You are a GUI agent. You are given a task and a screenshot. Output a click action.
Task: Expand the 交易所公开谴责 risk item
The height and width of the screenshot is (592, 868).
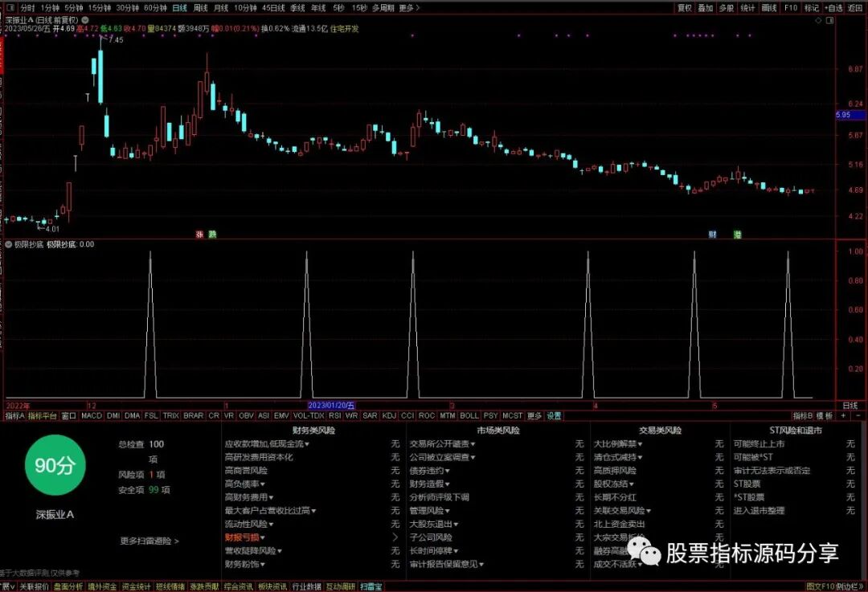tap(442, 443)
